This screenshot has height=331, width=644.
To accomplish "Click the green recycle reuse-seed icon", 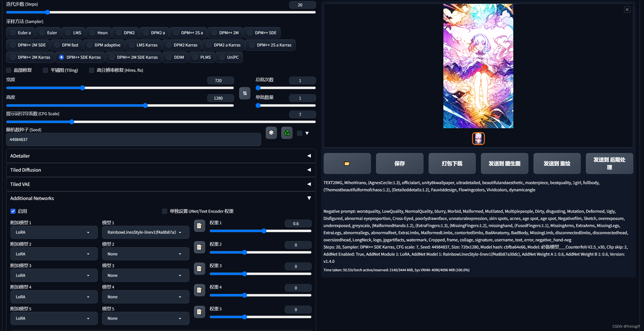I will pyautogui.click(x=287, y=133).
